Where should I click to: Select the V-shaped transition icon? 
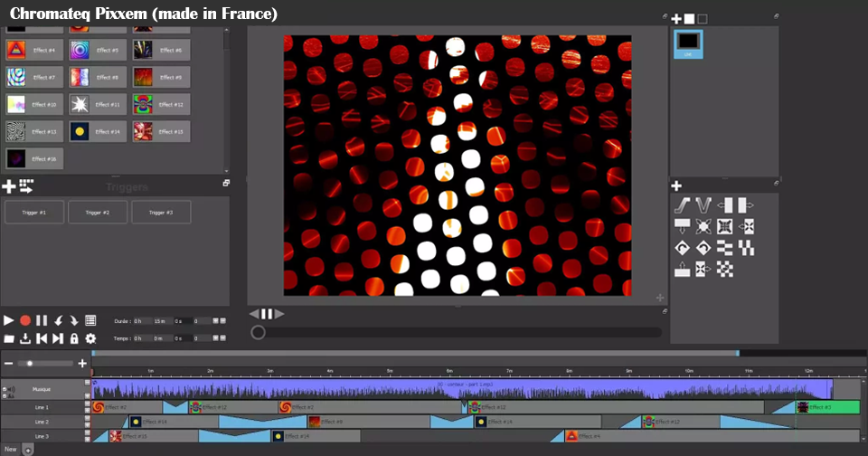coord(703,206)
